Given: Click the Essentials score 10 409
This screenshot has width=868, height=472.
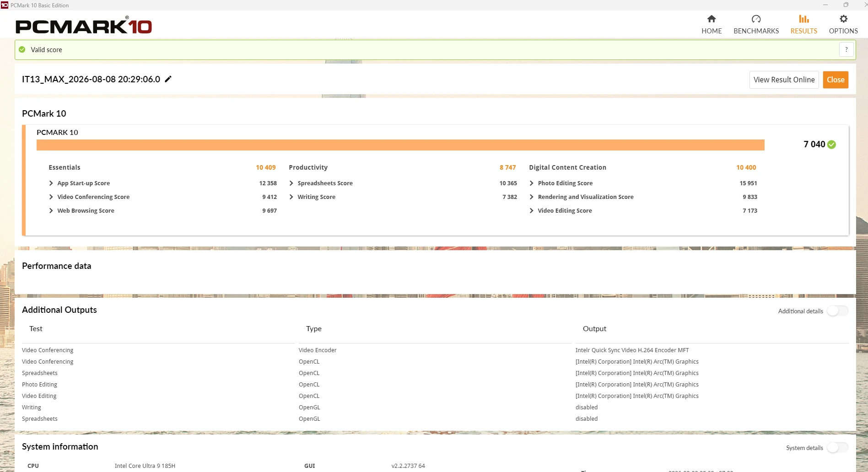Looking at the screenshot, I should [266, 167].
